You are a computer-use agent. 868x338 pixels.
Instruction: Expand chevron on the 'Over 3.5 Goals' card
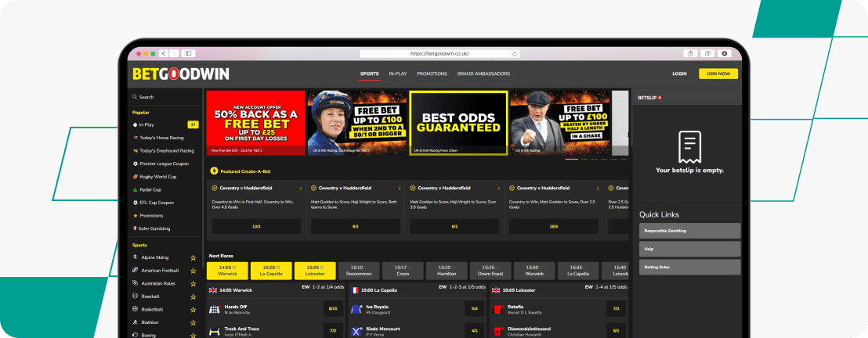(x=498, y=188)
